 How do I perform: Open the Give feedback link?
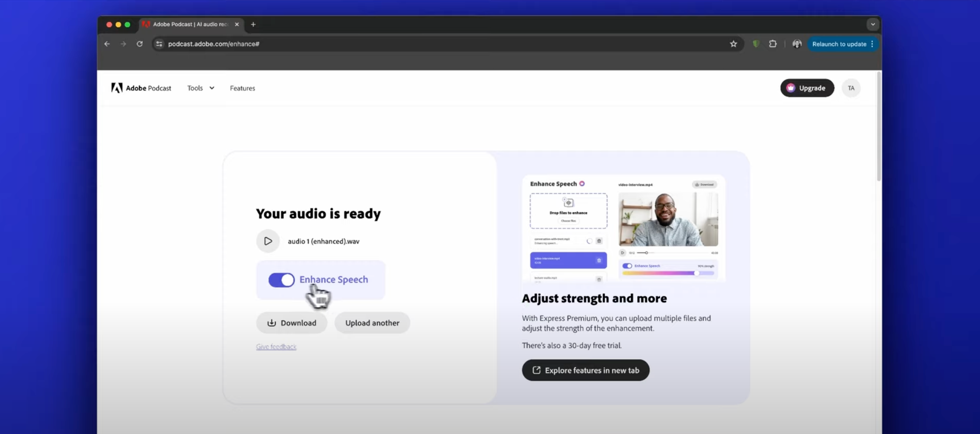[x=276, y=347]
